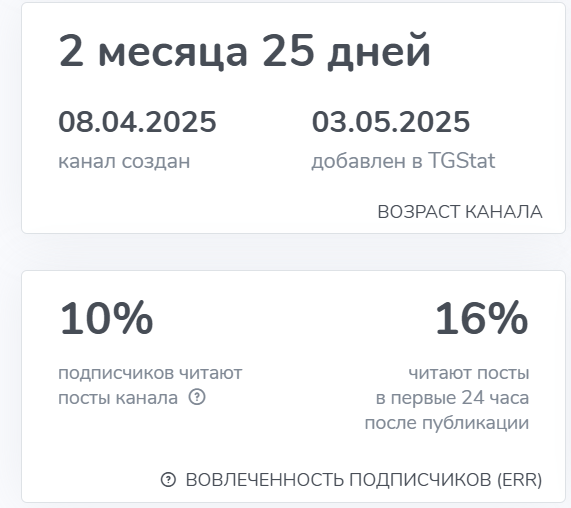Click the 'канал создан' label
Screen dimensions: 571x508
pyautogui.click(x=124, y=161)
